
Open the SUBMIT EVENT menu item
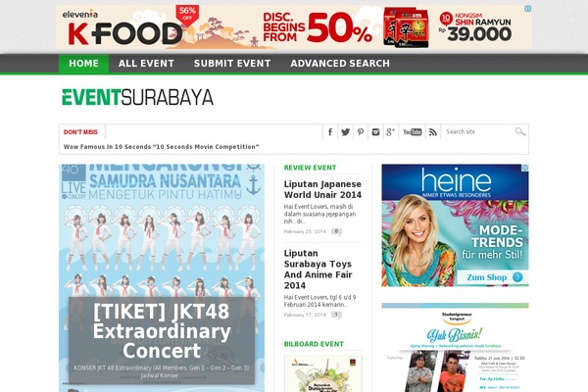point(232,64)
